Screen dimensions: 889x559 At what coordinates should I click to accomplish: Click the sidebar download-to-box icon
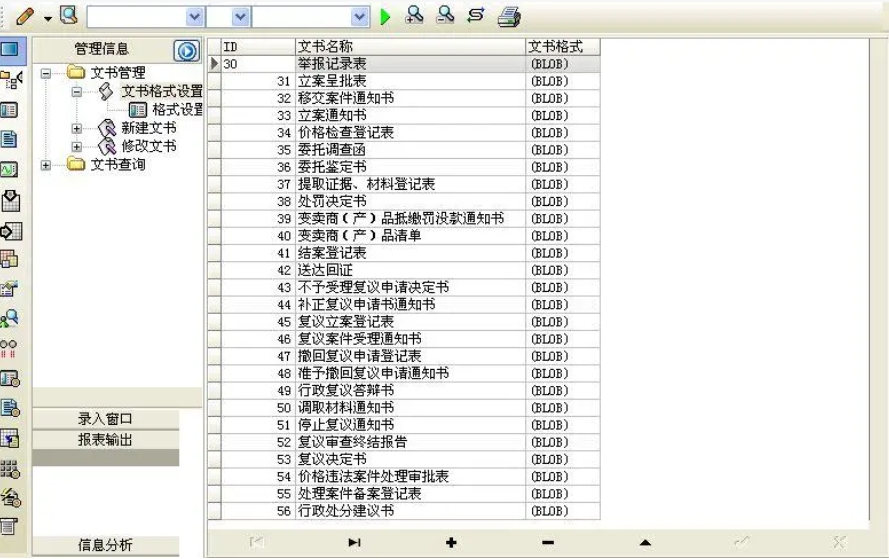pyautogui.click(x=10, y=200)
